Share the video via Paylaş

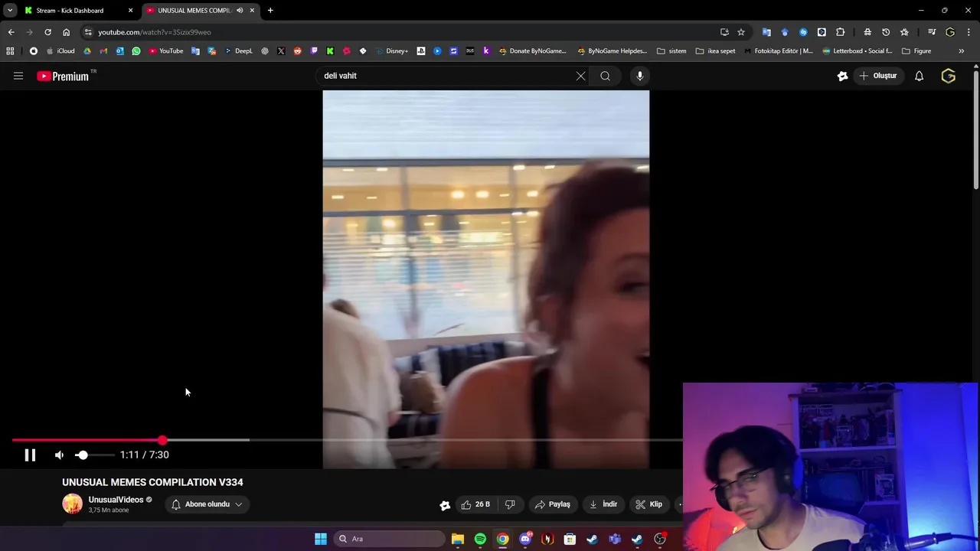tap(553, 504)
